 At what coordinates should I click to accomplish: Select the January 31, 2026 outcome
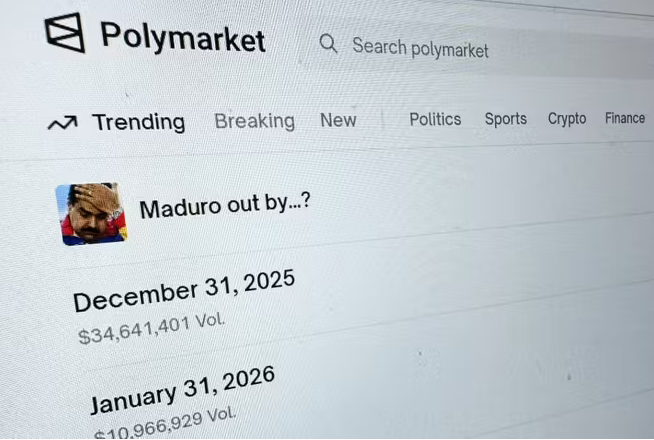[x=181, y=390]
